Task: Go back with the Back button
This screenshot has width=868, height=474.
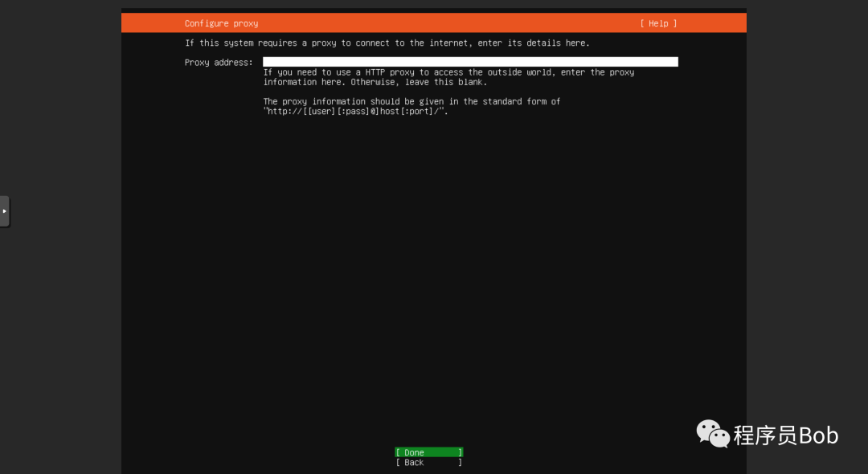Action: tap(428, 463)
